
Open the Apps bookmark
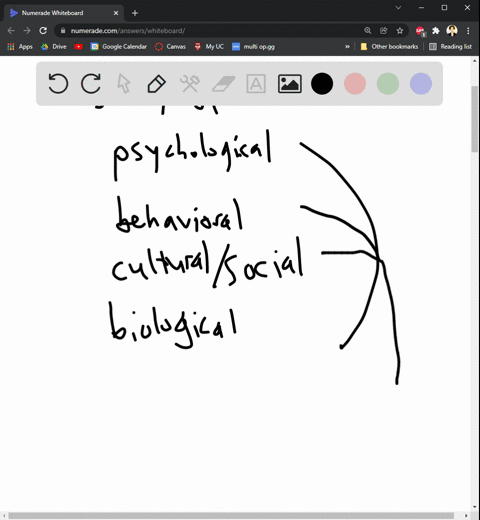pos(20,47)
